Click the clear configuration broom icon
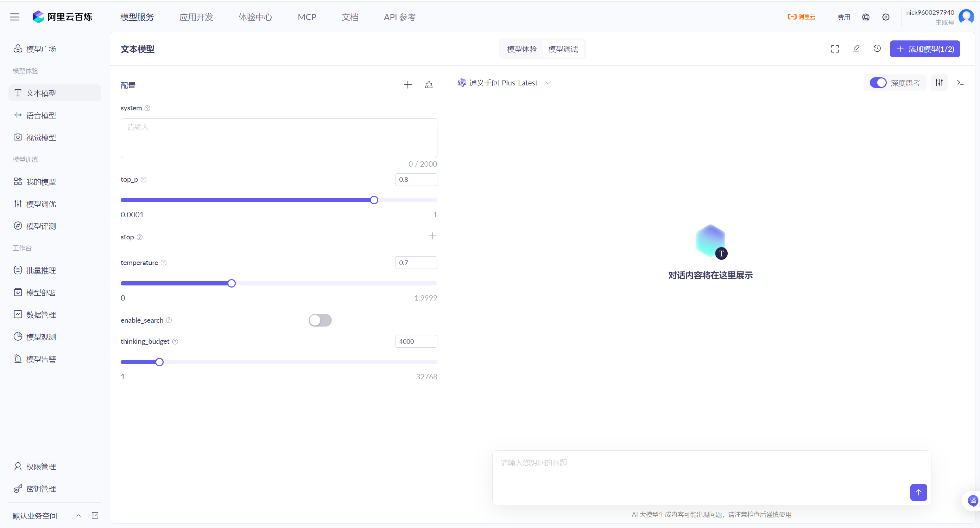Screen dimensions: 980x528 429,85
